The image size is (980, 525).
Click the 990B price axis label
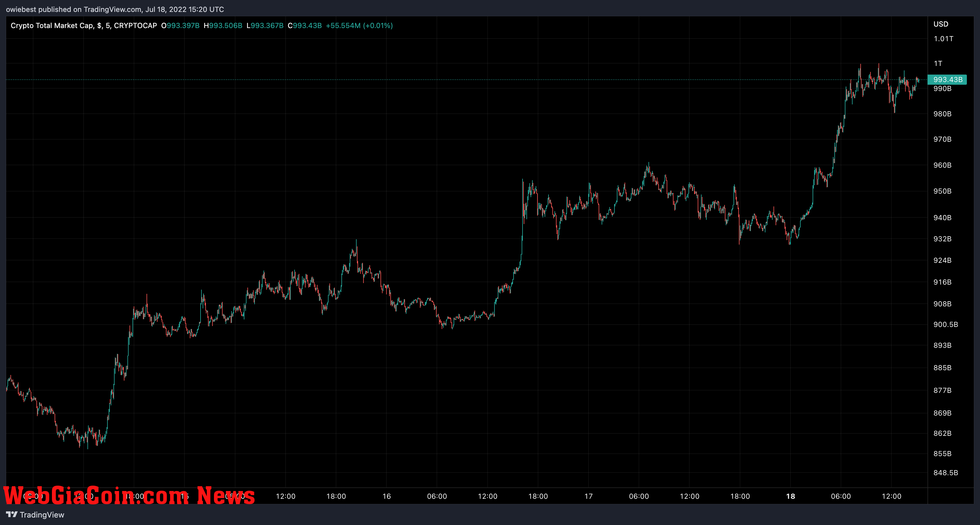tap(942, 89)
